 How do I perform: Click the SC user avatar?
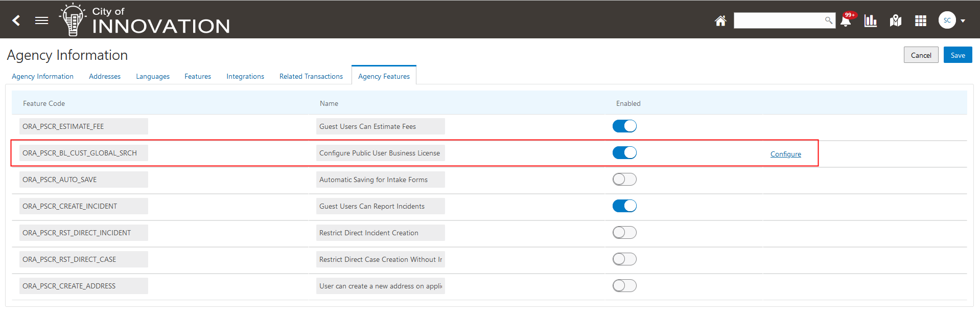coord(947,20)
